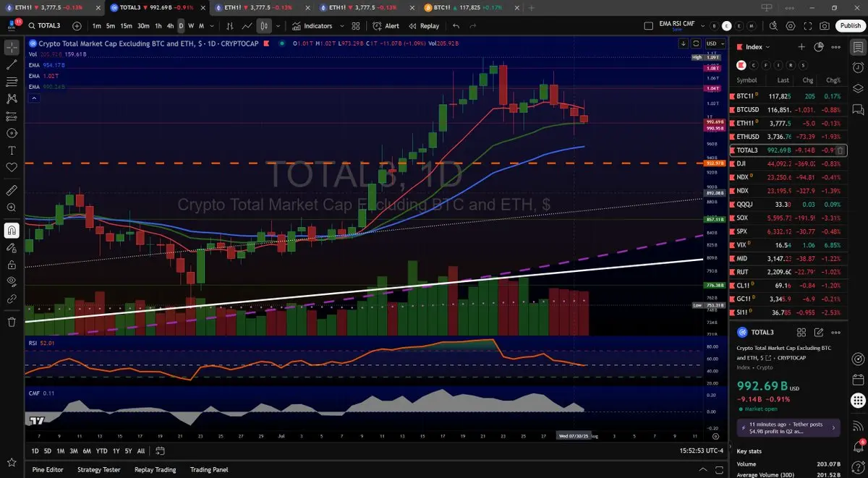
Task: Select the ruler measure tool
Action: [12, 191]
